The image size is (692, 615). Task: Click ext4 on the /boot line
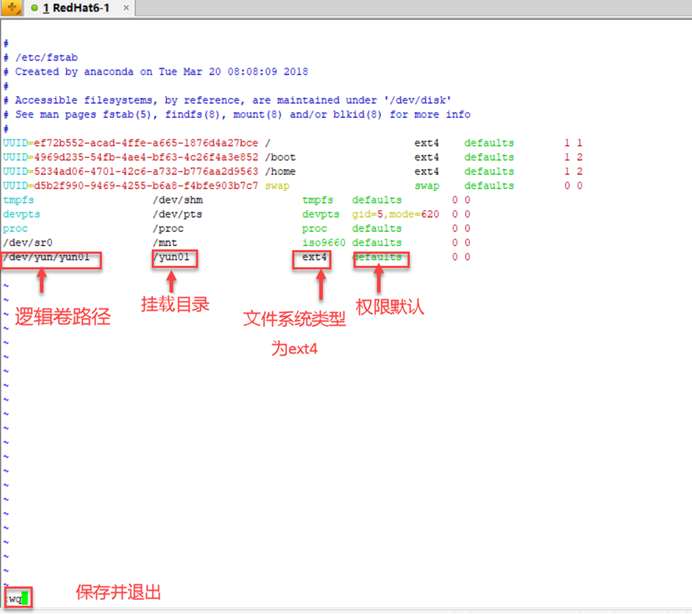(x=427, y=157)
